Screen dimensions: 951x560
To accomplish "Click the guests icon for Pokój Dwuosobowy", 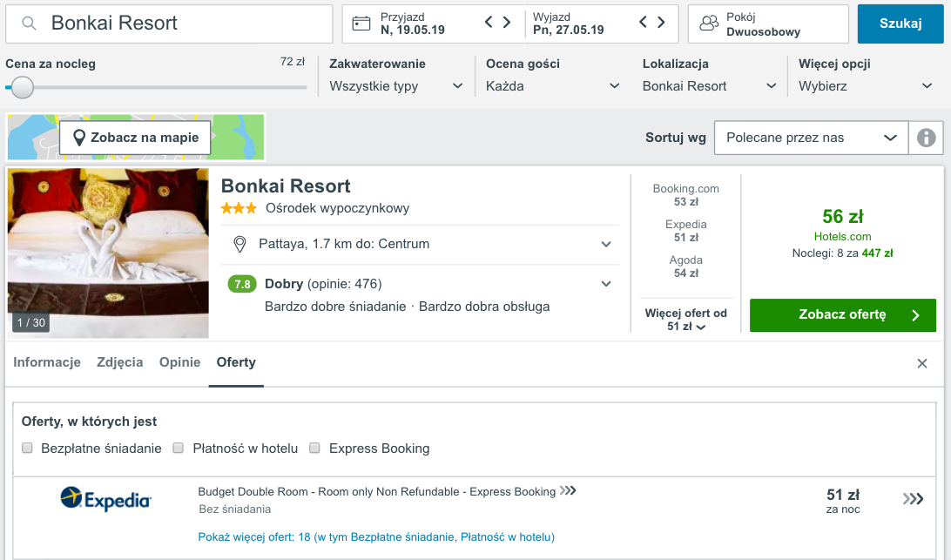I will tap(708, 24).
